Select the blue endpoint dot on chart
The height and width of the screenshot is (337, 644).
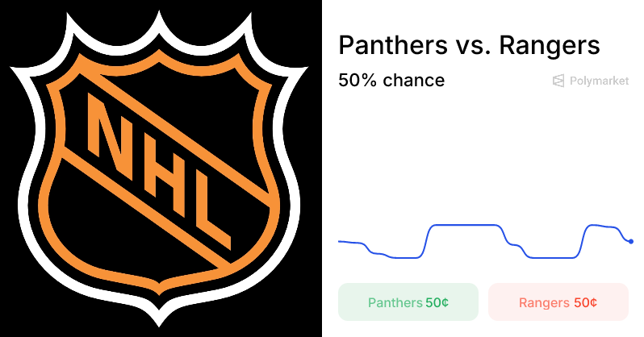click(630, 241)
